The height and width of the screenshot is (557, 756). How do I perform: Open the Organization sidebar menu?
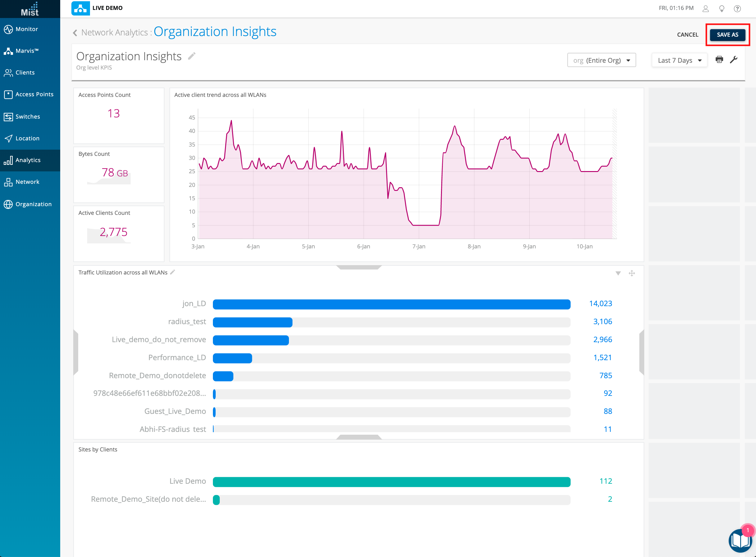[34, 204]
